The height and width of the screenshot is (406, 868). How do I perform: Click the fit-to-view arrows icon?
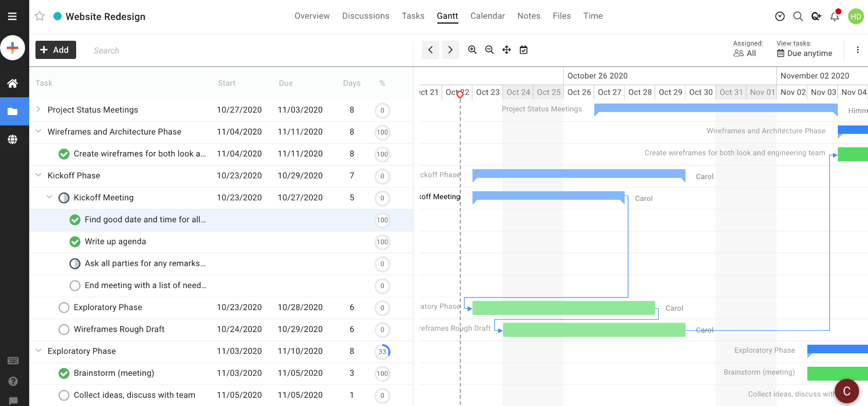[x=506, y=50]
